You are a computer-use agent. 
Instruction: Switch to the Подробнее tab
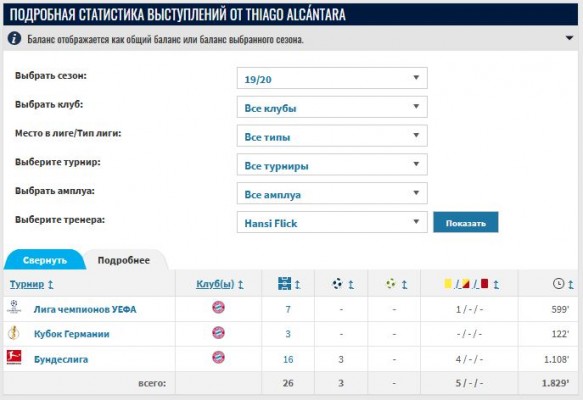pyautogui.click(x=124, y=260)
